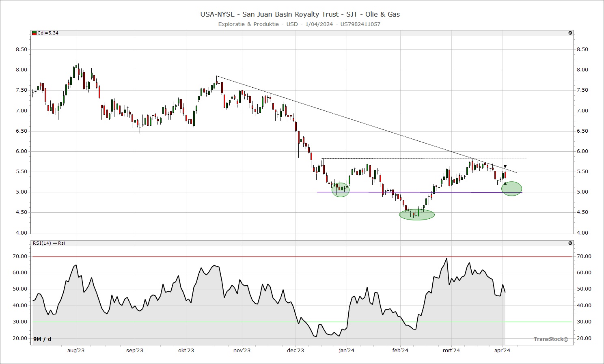Select the green ellipse near February low
Image resolution: width=604 pixels, height=364 pixels.
[x=416, y=215]
